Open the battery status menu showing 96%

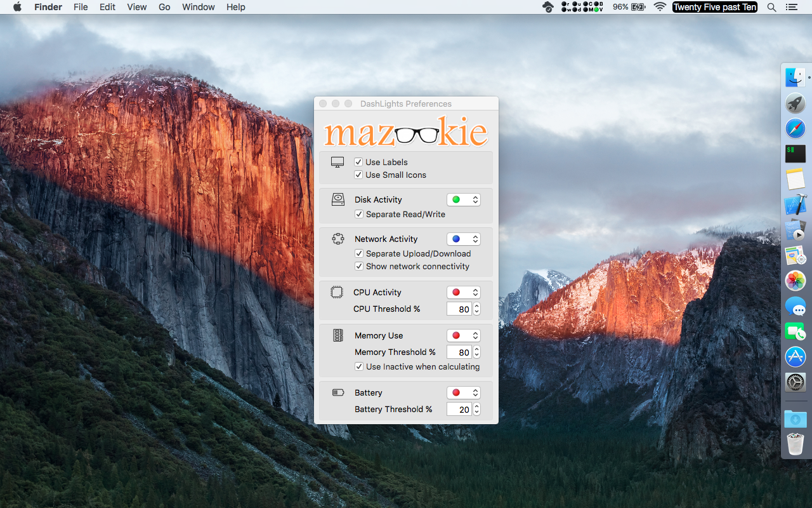[x=629, y=7]
